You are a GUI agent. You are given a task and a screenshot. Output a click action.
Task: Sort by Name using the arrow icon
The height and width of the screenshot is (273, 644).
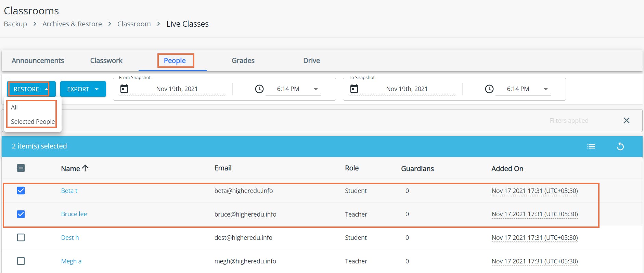86,168
